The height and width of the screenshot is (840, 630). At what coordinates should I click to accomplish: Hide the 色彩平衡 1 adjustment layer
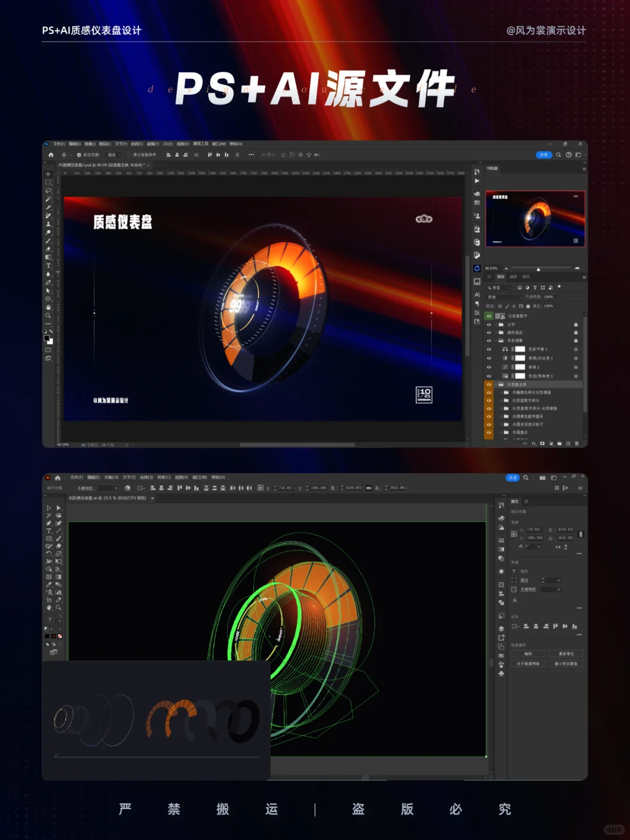coord(489,349)
